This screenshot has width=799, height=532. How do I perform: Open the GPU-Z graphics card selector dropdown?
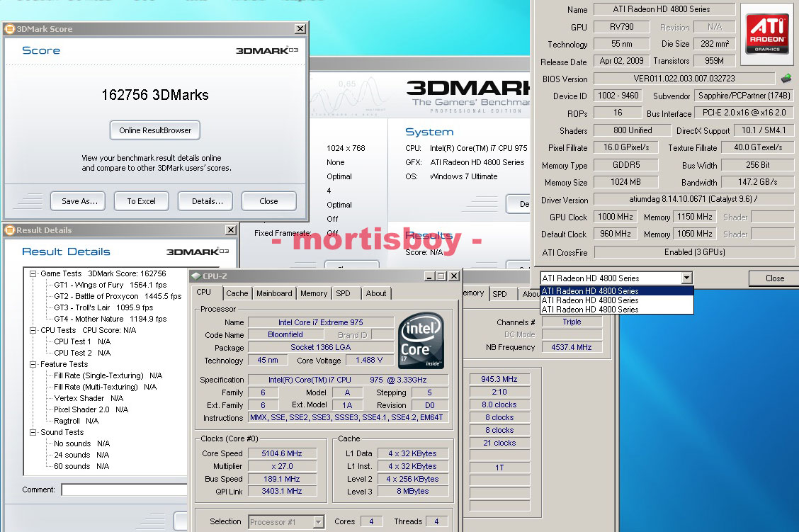pos(686,278)
